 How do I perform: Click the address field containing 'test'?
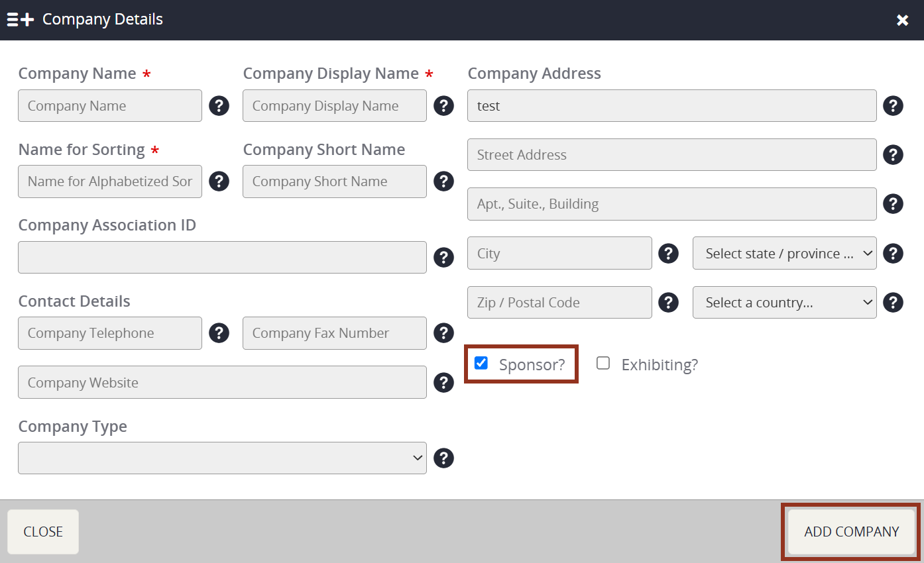(x=672, y=106)
